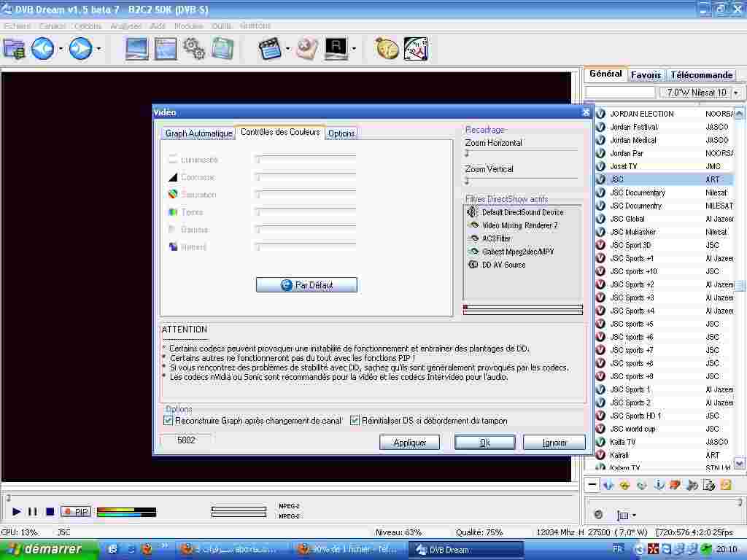Open dropdown arrow next to next channel button
Screen dimensions: 747x560
coord(98,49)
